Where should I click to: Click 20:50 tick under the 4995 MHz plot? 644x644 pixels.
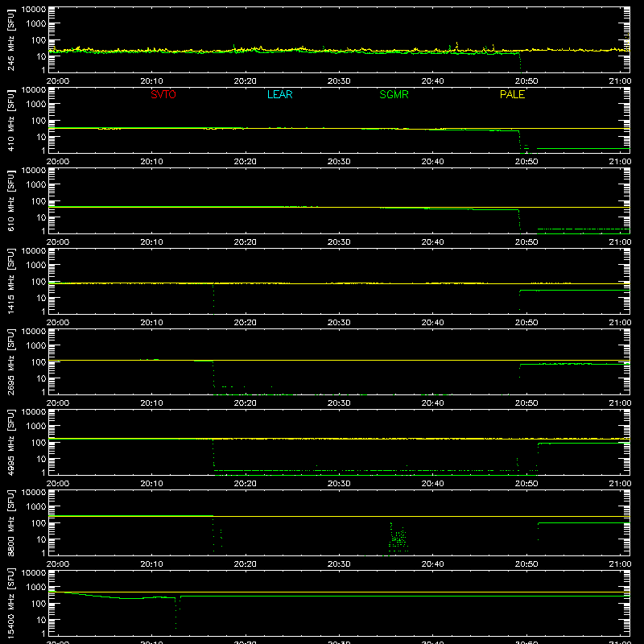[526, 484]
